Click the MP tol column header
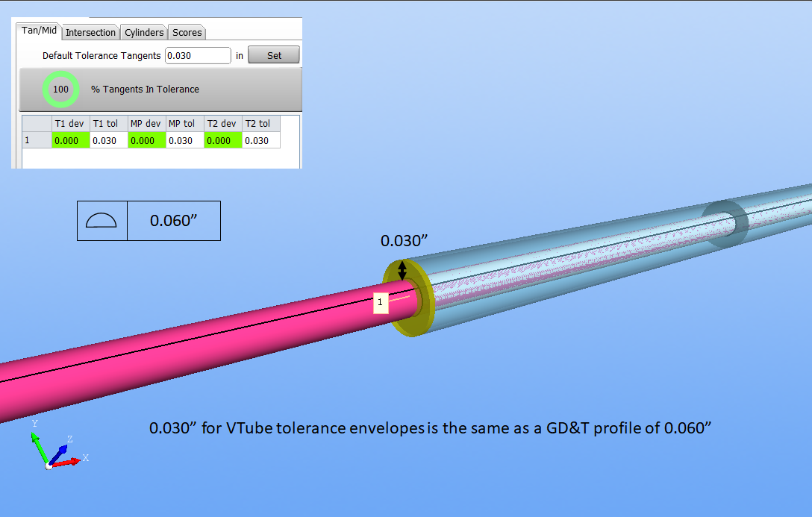Screen dimensions: 812x517 pos(184,123)
